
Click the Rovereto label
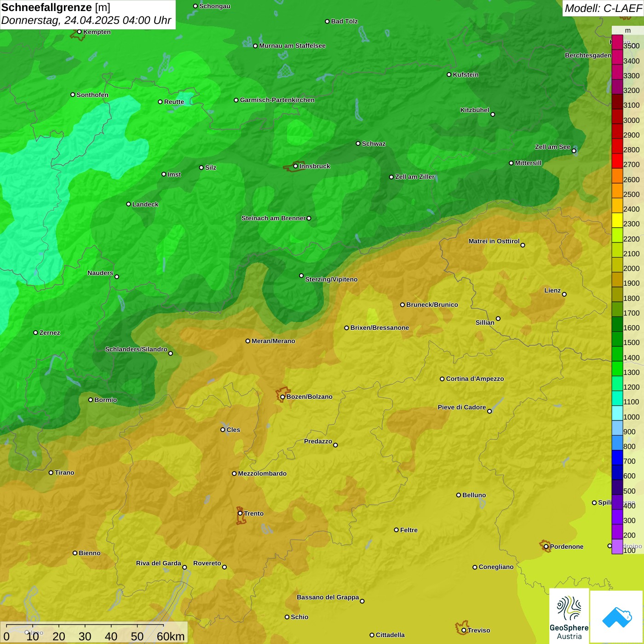pos(207,563)
